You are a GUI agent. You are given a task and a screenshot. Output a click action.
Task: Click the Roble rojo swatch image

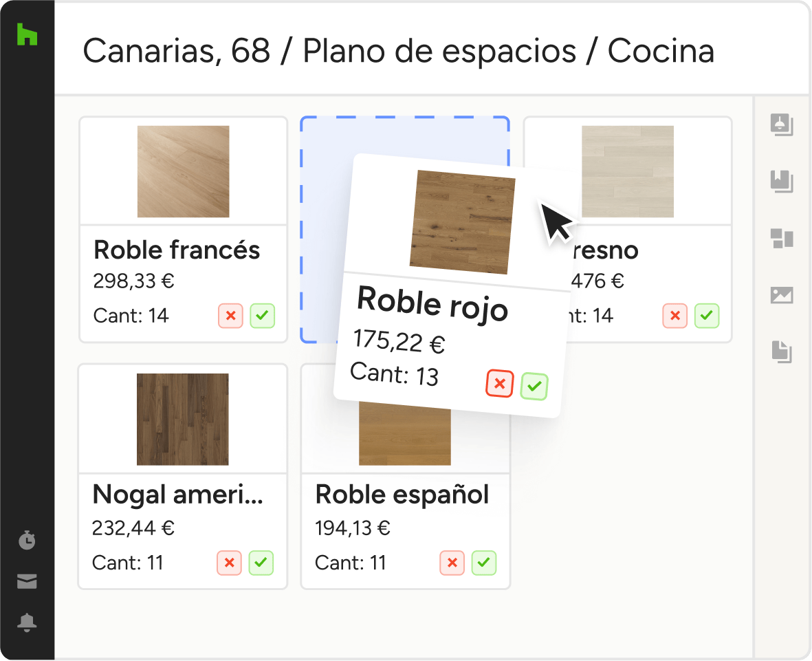tap(462, 222)
